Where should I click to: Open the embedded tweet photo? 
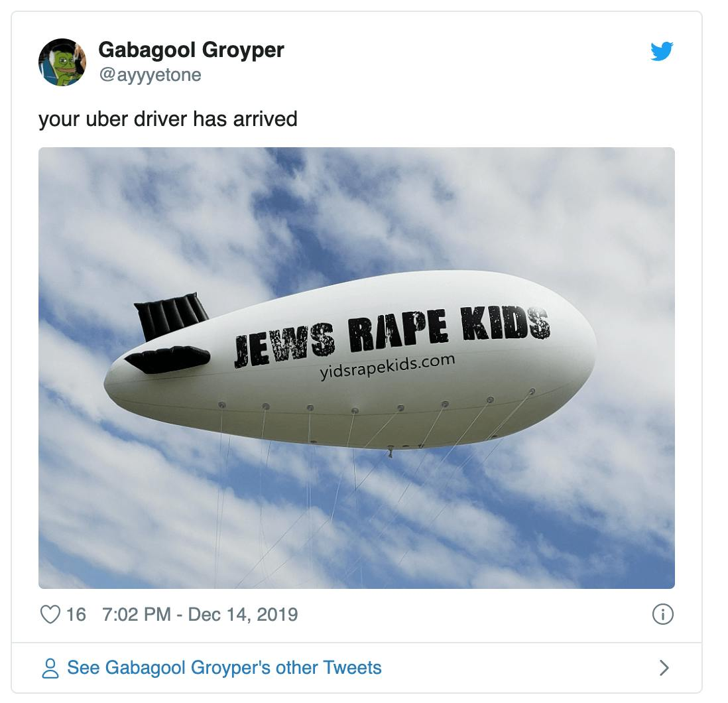click(357, 368)
